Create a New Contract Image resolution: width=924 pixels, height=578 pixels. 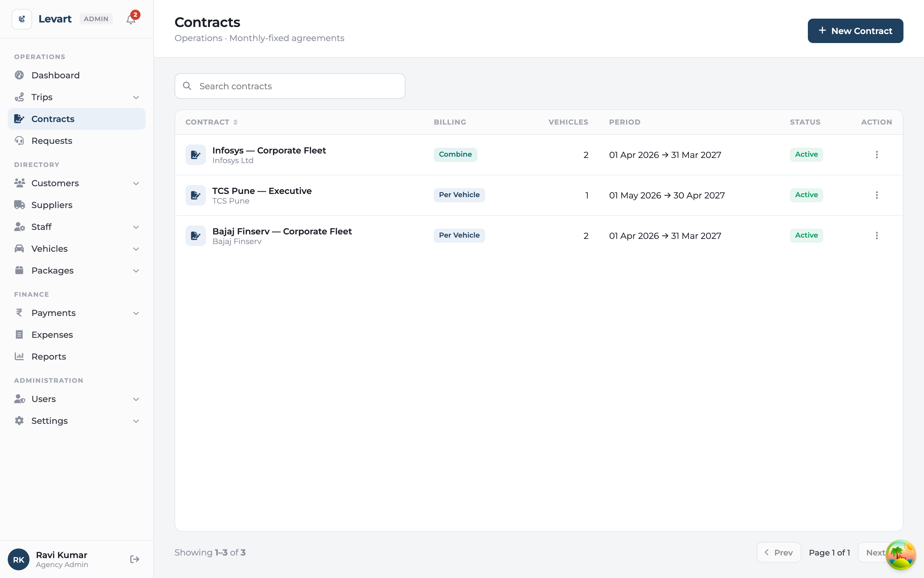(855, 31)
